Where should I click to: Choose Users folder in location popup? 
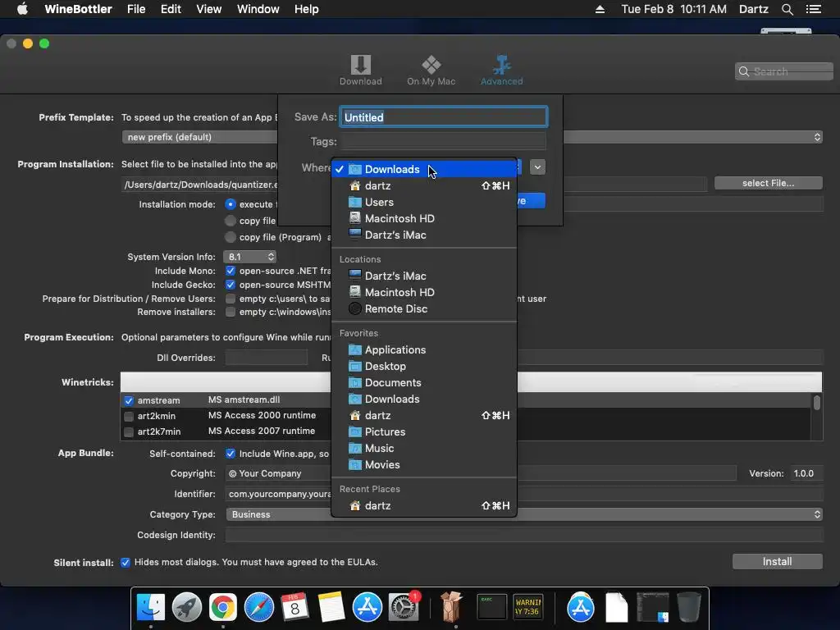click(x=424, y=202)
